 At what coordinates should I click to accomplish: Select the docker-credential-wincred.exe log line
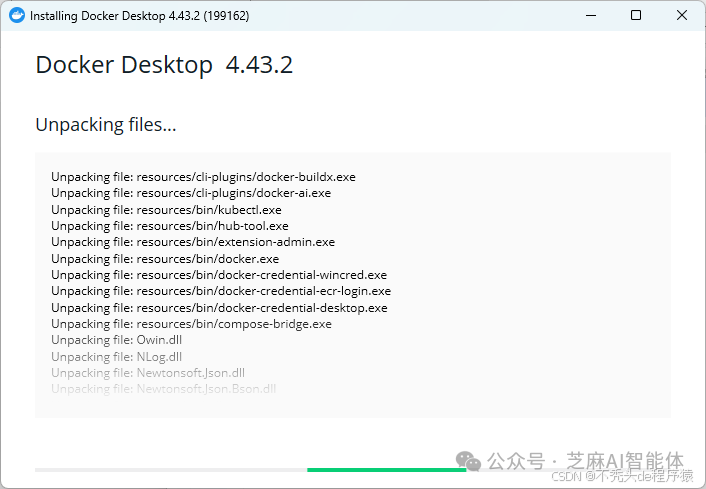click(219, 275)
